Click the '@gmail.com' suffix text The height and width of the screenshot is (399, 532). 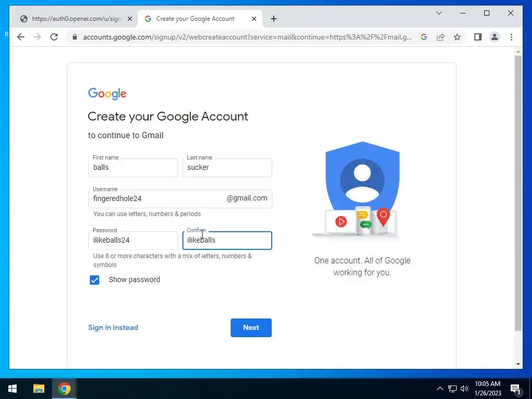[247, 198]
